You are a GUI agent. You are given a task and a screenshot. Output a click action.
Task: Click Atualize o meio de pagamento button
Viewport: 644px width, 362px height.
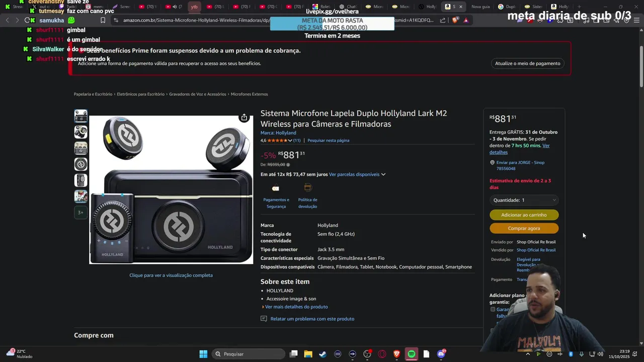[x=527, y=63]
